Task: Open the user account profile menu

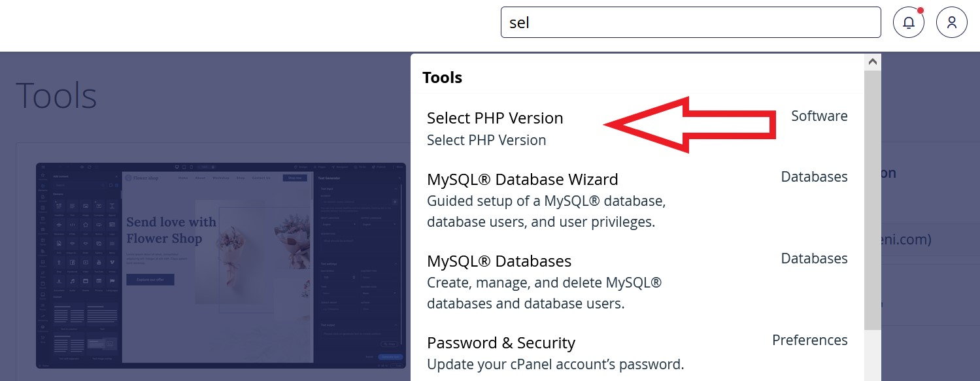Action: tap(952, 22)
